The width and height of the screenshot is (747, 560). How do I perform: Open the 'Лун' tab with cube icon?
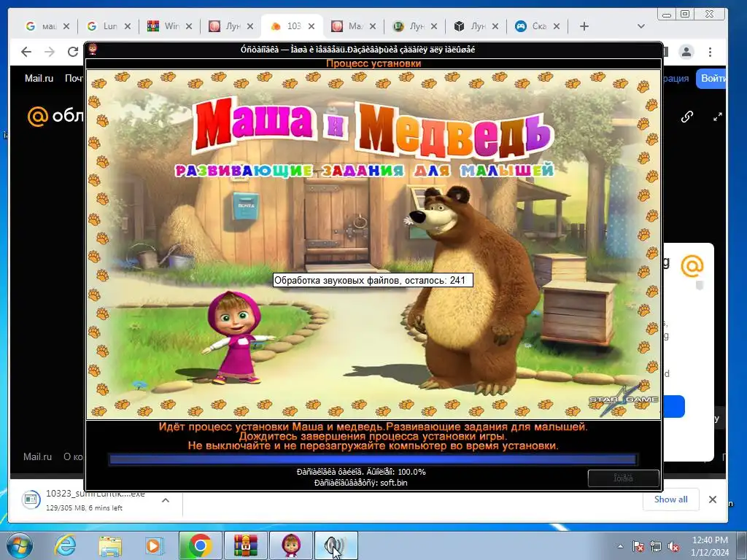pos(472,26)
